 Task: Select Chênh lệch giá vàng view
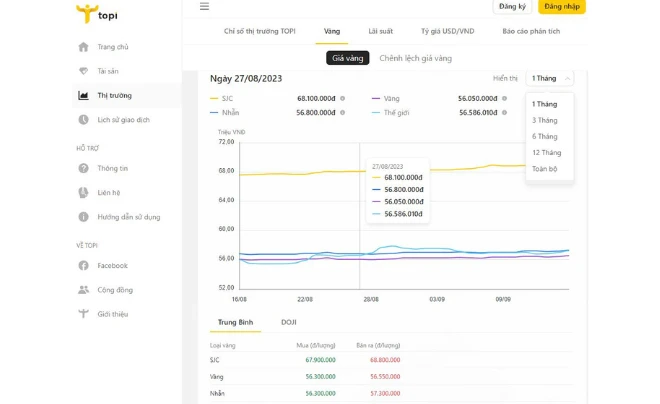point(415,58)
